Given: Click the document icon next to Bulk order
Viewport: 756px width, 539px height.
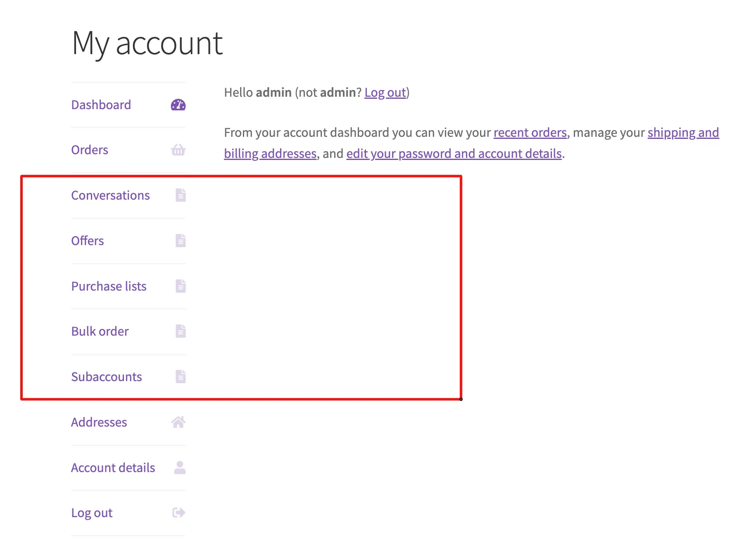Looking at the screenshot, I should tap(181, 331).
